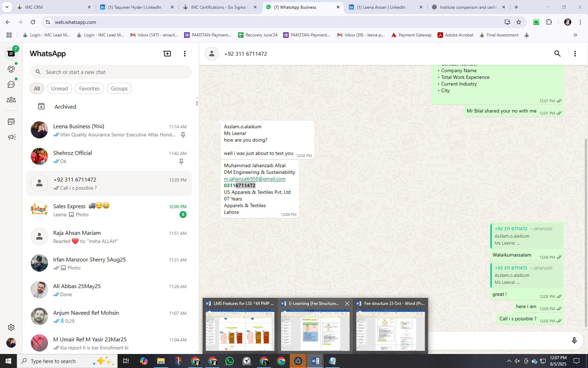The width and height of the screenshot is (588, 368).
Task: Open the WhatsApp icon in taskbar
Action: (x=230, y=361)
